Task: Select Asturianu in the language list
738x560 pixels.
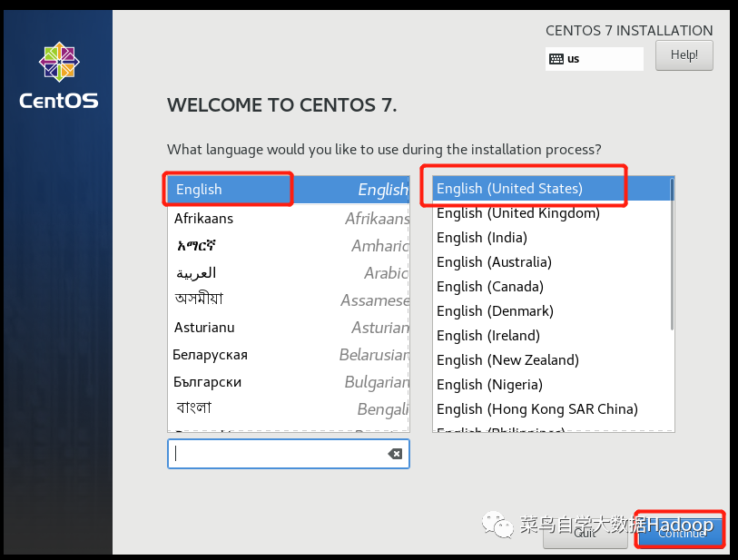Action: 289,327
